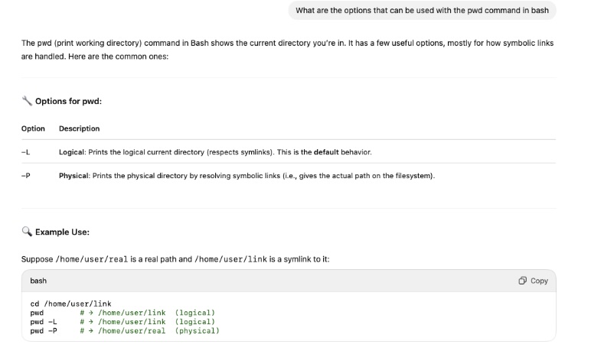Image resolution: width=591 pixels, height=364 pixels.
Task: Select the -L option cell in the table
Action: point(25,152)
